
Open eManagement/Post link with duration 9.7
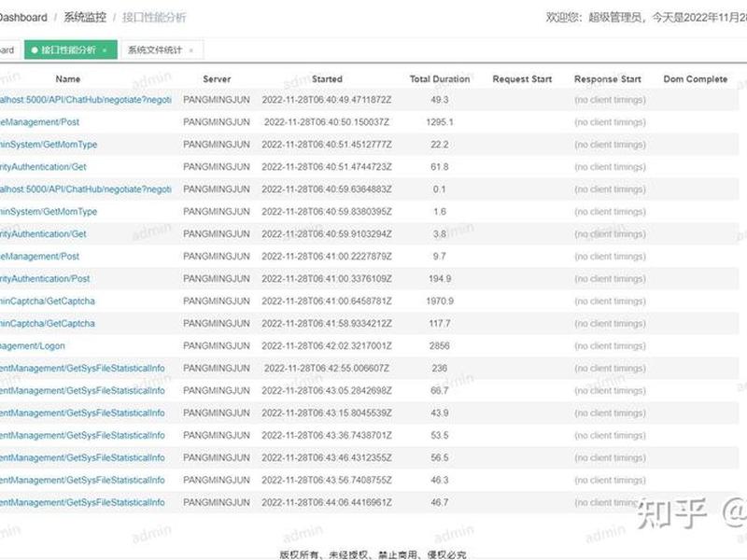(x=39, y=257)
